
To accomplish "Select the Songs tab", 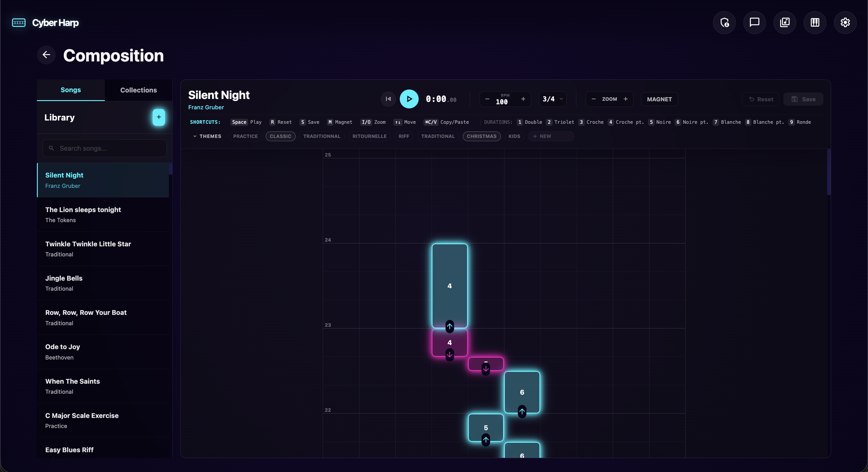I will click(x=71, y=90).
